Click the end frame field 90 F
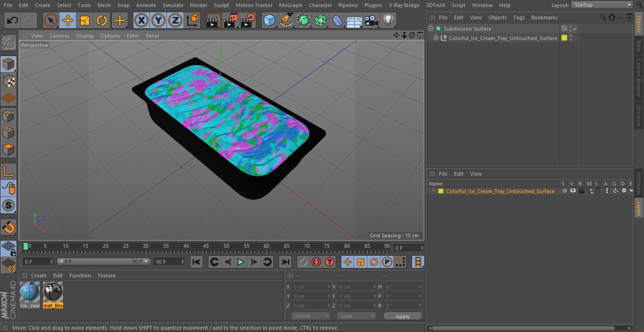The width and height of the screenshot is (644, 332). pos(169,262)
